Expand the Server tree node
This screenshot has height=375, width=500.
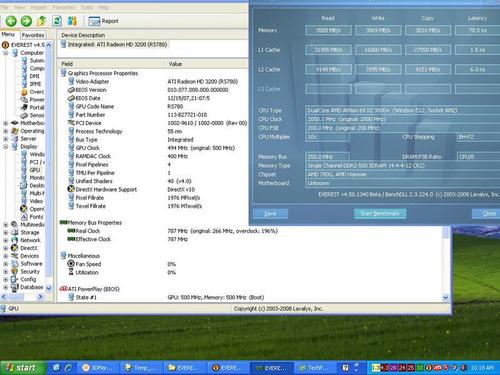pos(6,139)
